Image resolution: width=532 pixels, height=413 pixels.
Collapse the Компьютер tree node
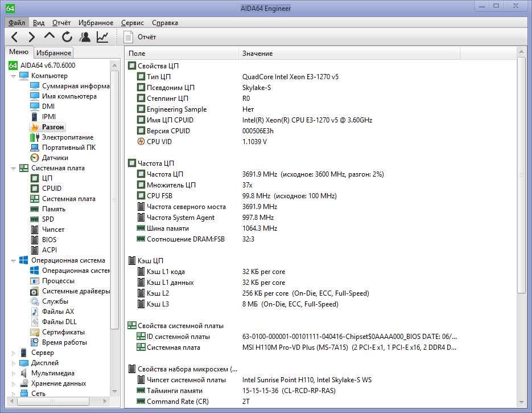tap(13, 76)
